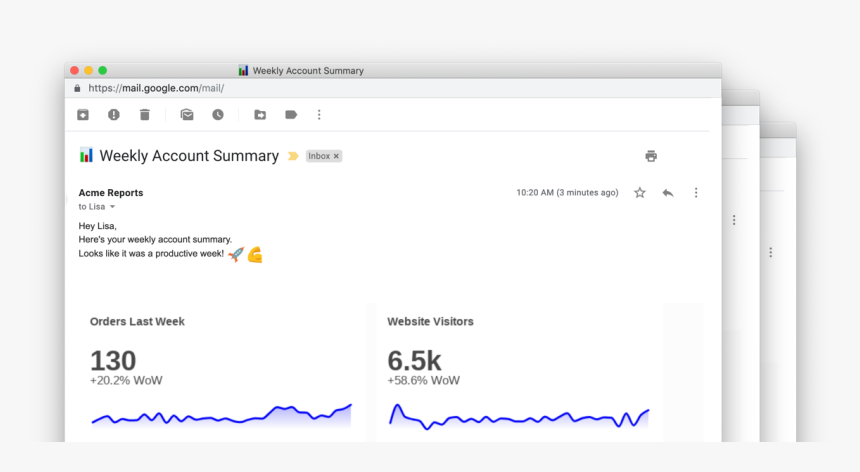This screenshot has height=472, width=860.
Task: Click the Website Visitors sparkline chart
Action: 519,417
